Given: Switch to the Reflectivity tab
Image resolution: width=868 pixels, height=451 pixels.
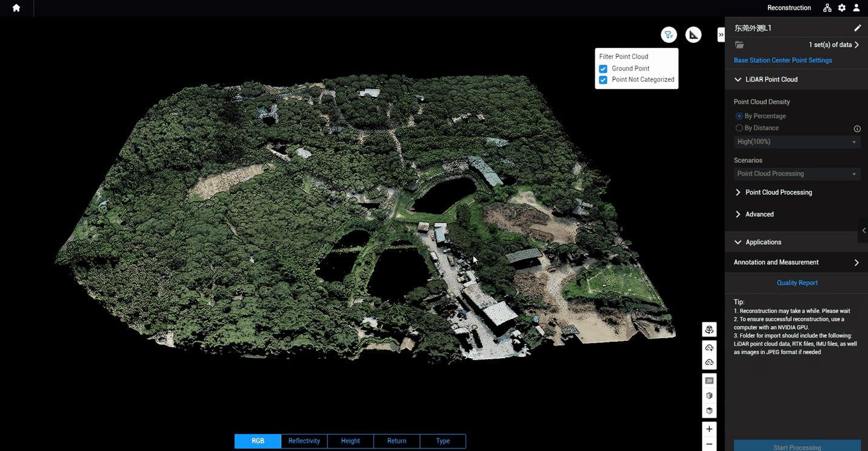Looking at the screenshot, I should pyautogui.click(x=304, y=441).
